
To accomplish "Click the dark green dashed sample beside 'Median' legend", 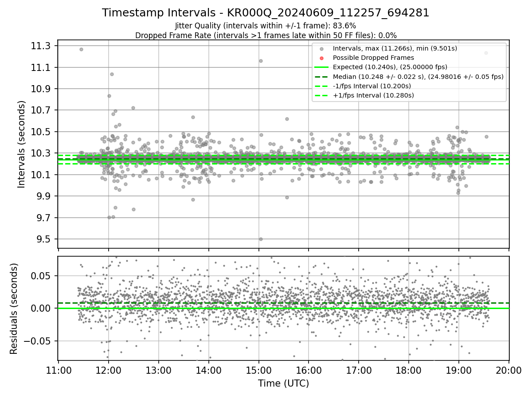I will 321,77.
